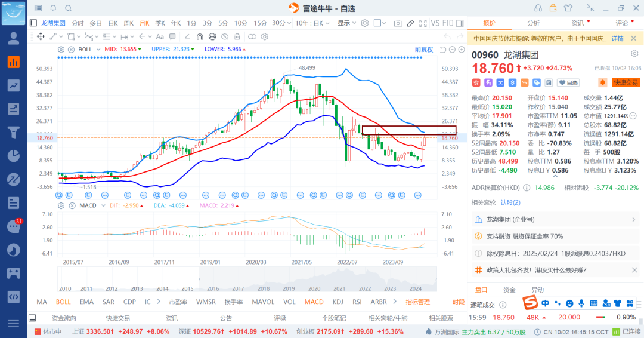This screenshot has width=644, height=338.
Task: Toggle the right side panel icon next to F10
Action: coord(460,23)
